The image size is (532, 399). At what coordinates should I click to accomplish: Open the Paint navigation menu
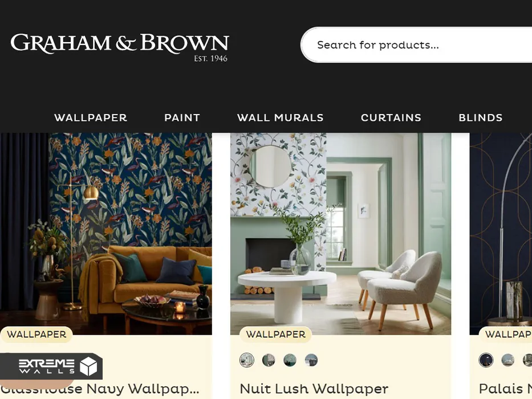click(182, 118)
